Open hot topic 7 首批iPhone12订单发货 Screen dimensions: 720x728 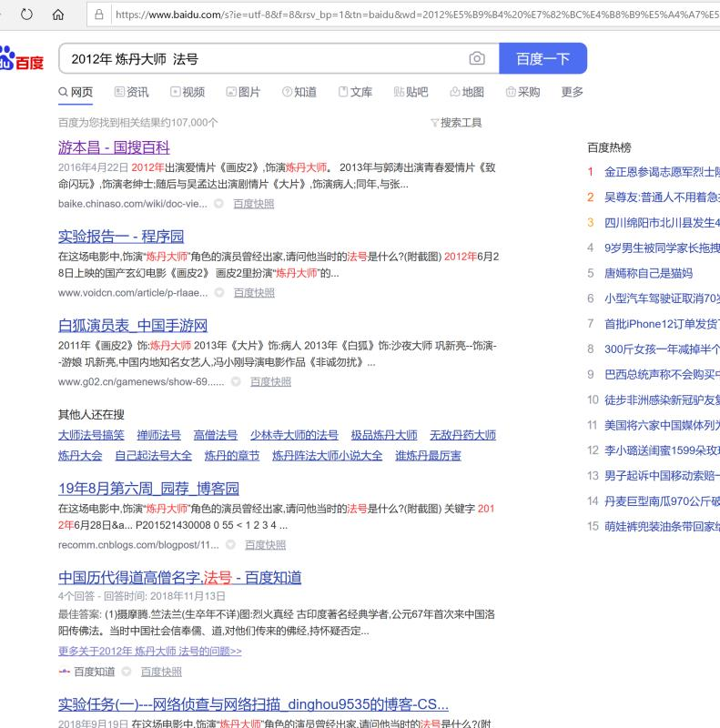(662, 324)
